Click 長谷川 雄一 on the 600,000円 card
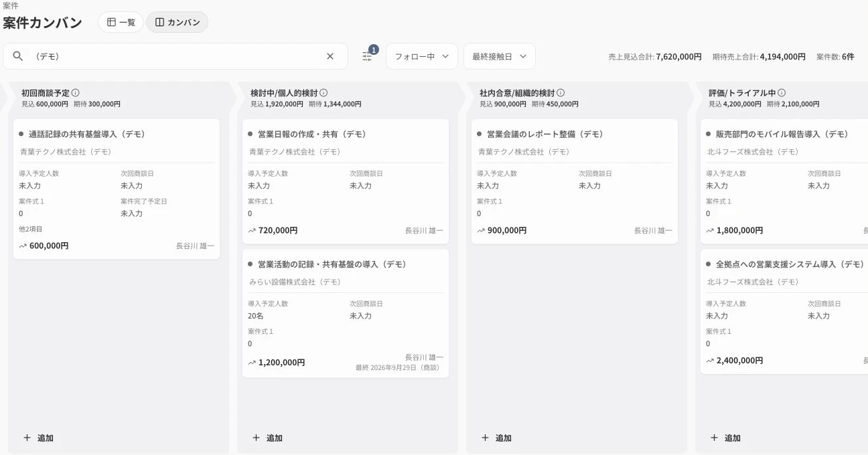The image size is (868, 455). point(195,246)
